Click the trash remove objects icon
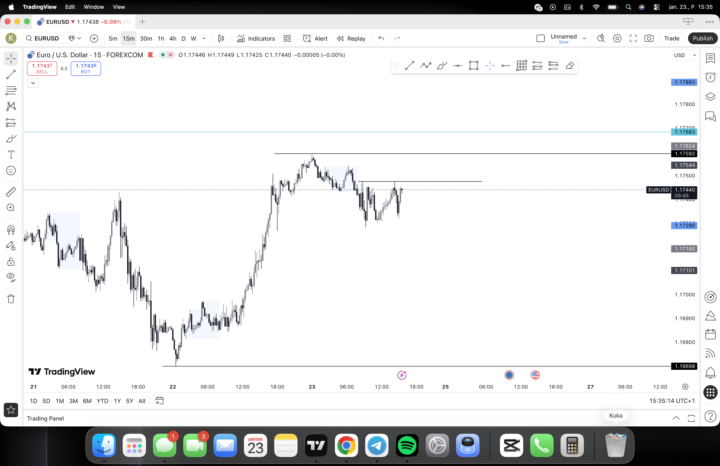Viewport: 720px width, 466px height. (x=11, y=299)
